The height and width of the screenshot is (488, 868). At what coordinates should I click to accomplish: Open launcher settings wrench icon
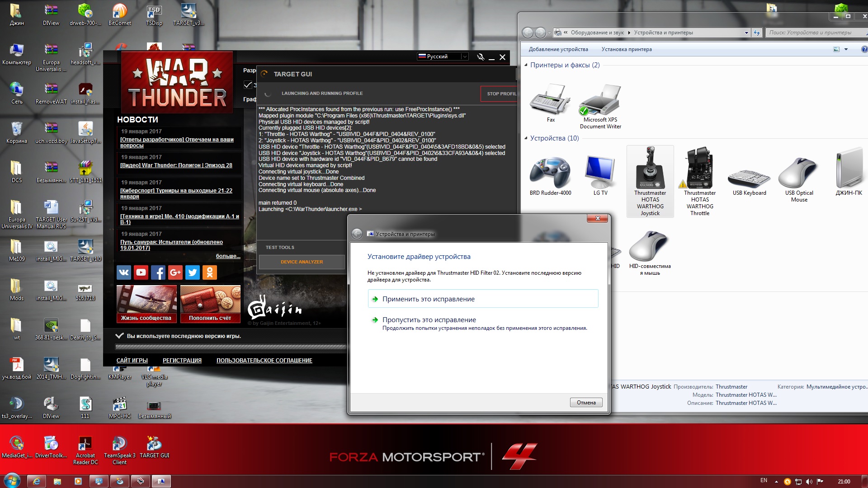click(x=481, y=57)
